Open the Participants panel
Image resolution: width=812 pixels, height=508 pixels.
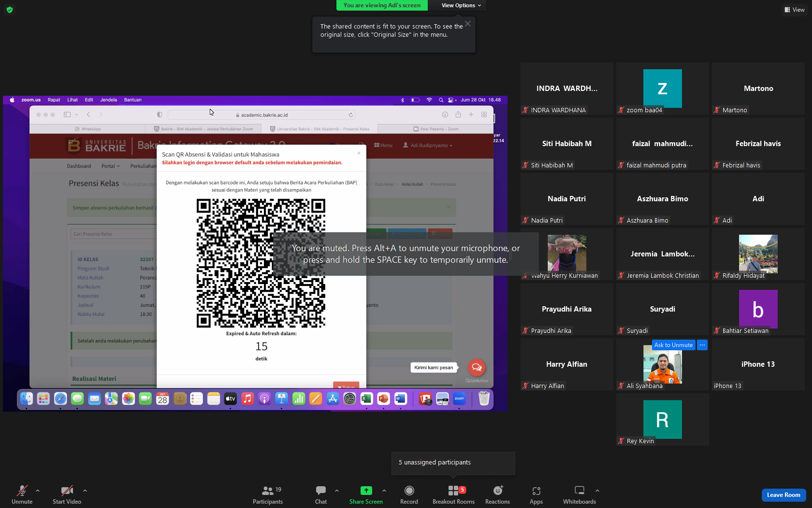tap(268, 495)
